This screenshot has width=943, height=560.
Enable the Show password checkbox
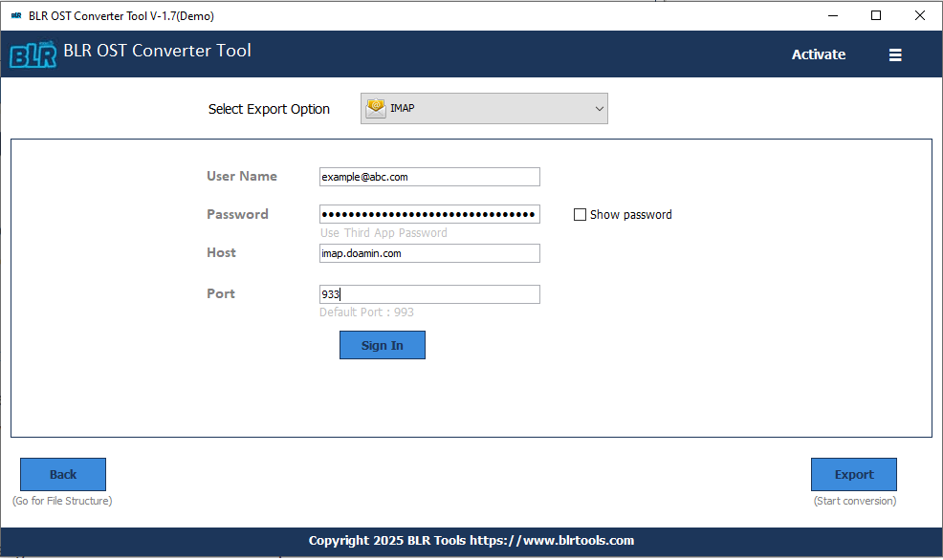pyautogui.click(x=580, y=214)
